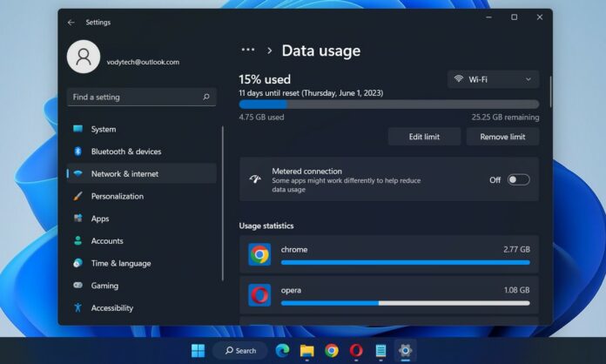Click the Settings gear on taskbar
Screen dimensions: 606x364
tap(405, 350)
